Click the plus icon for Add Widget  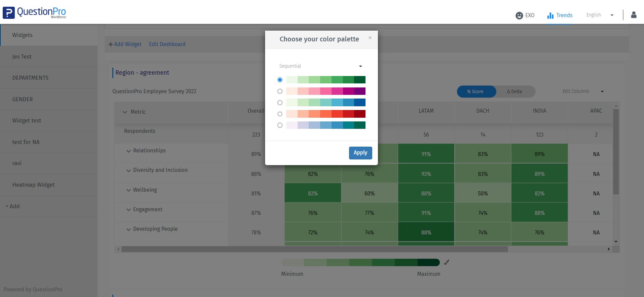pos(111,44)
